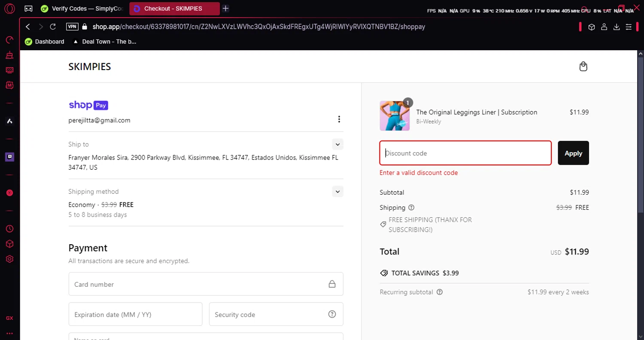Open the shopping bag cart icon
The height and width of the screenshot is (340, 644).
[x=583, y=67]
